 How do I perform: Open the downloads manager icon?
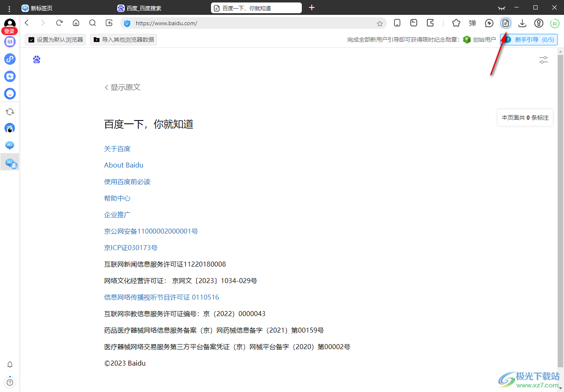pyautogui.click(x=522, y=23)
